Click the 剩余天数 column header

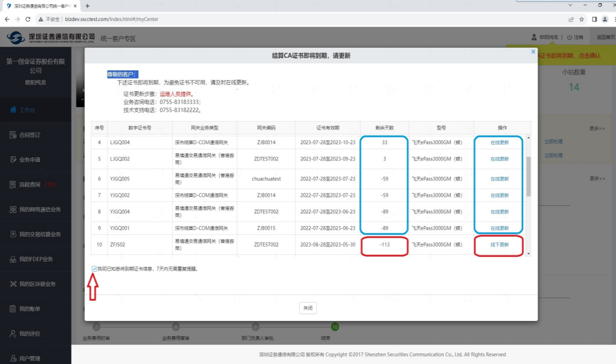[385, 128]
